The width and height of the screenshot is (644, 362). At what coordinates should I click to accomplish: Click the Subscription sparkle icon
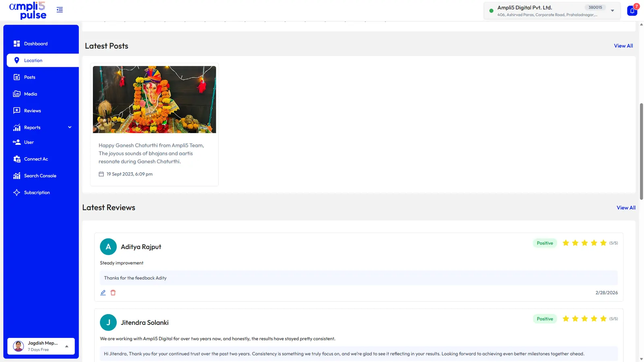17,192
